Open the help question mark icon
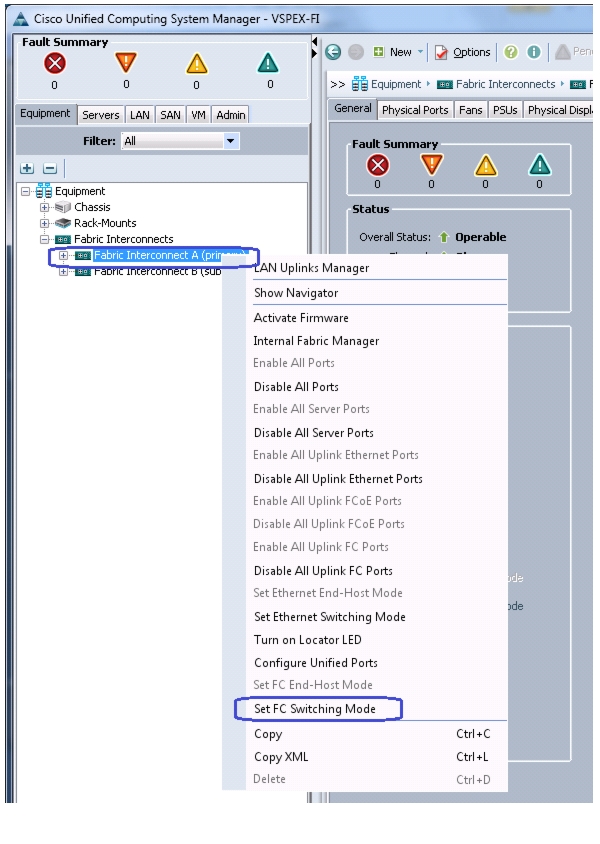 (x=511, y=52)
